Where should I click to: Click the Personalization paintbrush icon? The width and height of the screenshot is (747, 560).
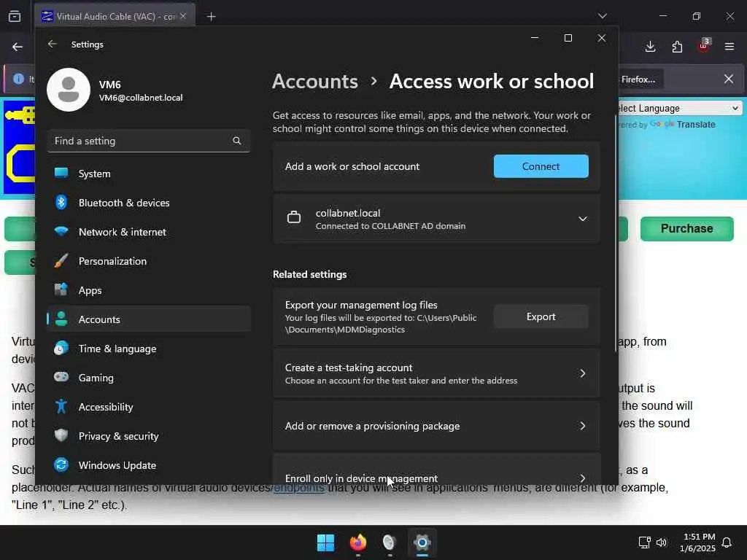pos(61,260)
